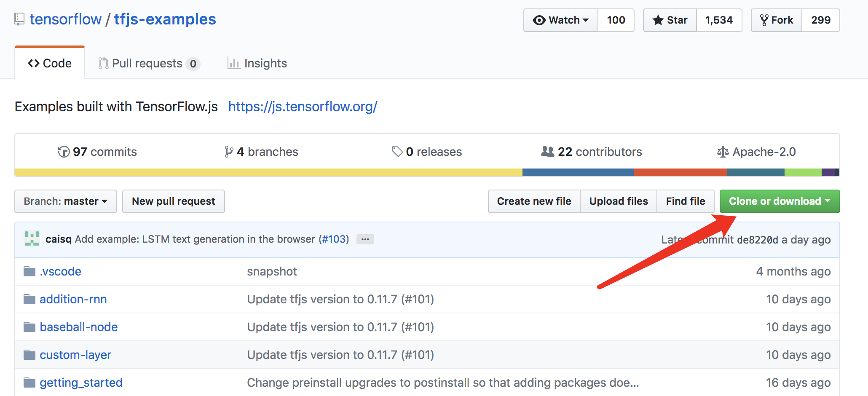Click the branches fork icon
The height and width of the screenshot is (396, 868).
coord(229,152)
